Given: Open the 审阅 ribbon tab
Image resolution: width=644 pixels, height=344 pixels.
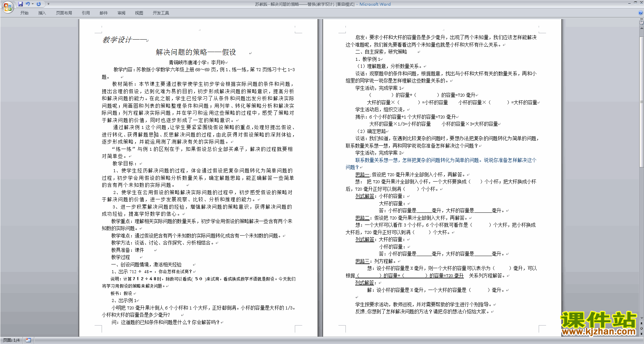Looking at the screenshot, I should point(121,13).
